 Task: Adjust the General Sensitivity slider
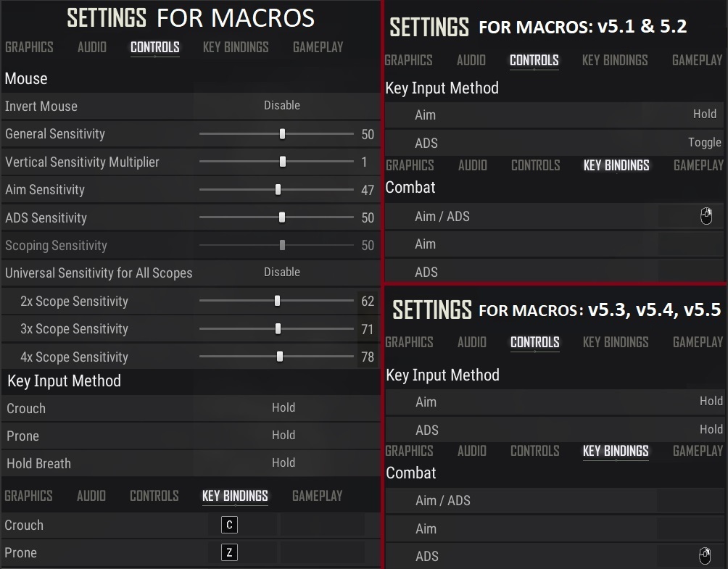(x=282, y=134)
